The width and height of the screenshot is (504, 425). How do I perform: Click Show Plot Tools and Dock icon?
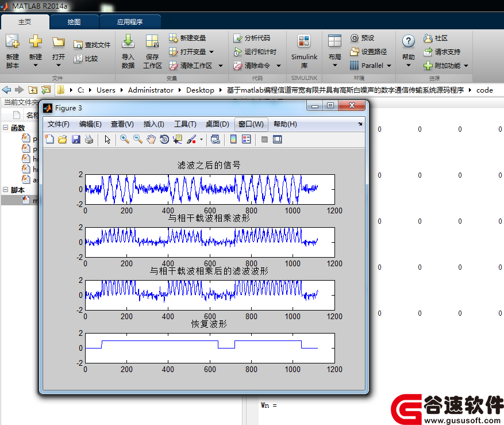(277, 139)
